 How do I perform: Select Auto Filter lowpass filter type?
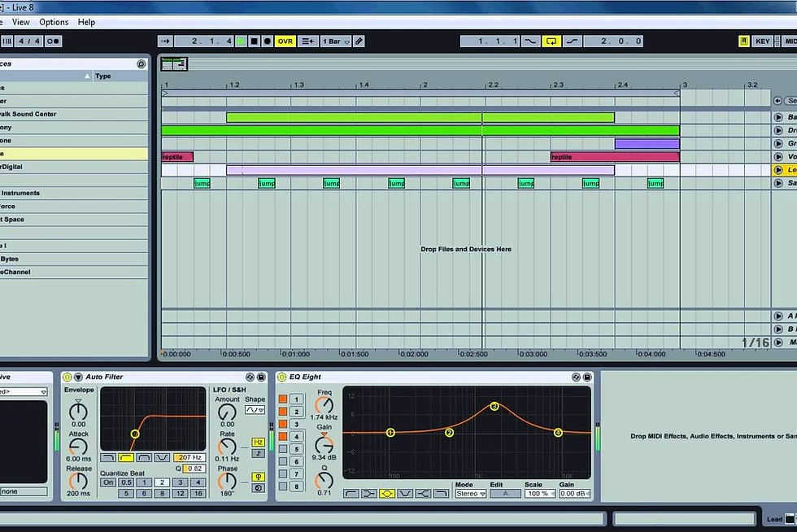pyautogui.click(x=107, y=457)
